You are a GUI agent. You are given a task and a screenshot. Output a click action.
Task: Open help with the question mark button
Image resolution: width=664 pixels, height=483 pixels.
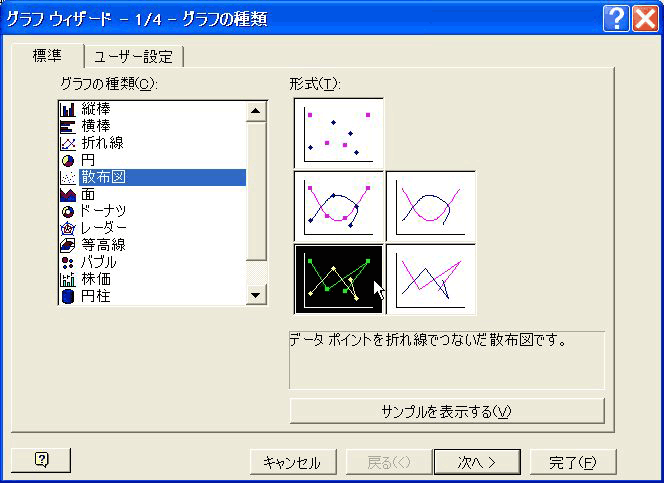tap(41, 460)
